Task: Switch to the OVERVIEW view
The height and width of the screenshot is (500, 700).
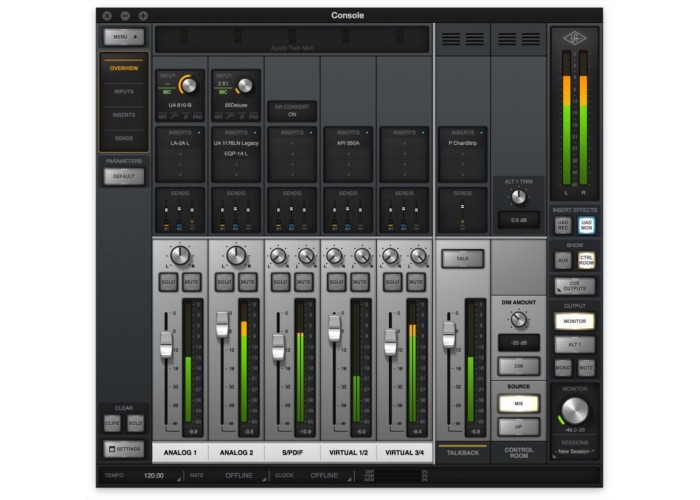Action: click(x=124, y=68)
